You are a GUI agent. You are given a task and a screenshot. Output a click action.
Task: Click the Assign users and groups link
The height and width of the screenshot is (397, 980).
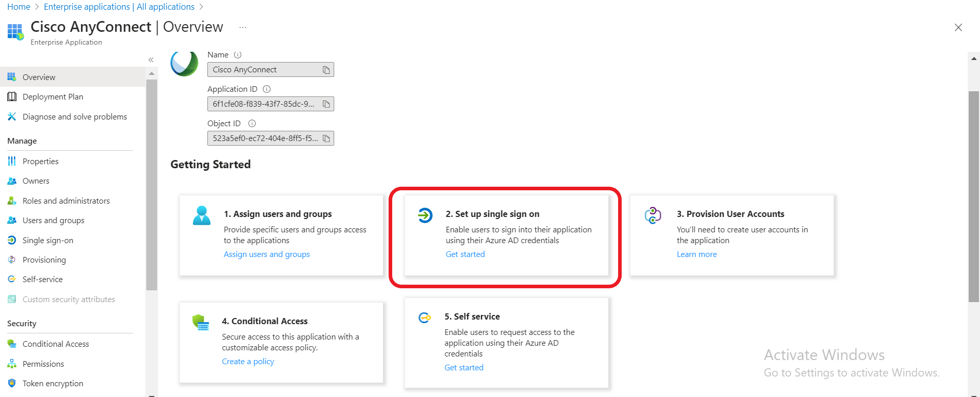pyautogui.click(x=266, y=254)
